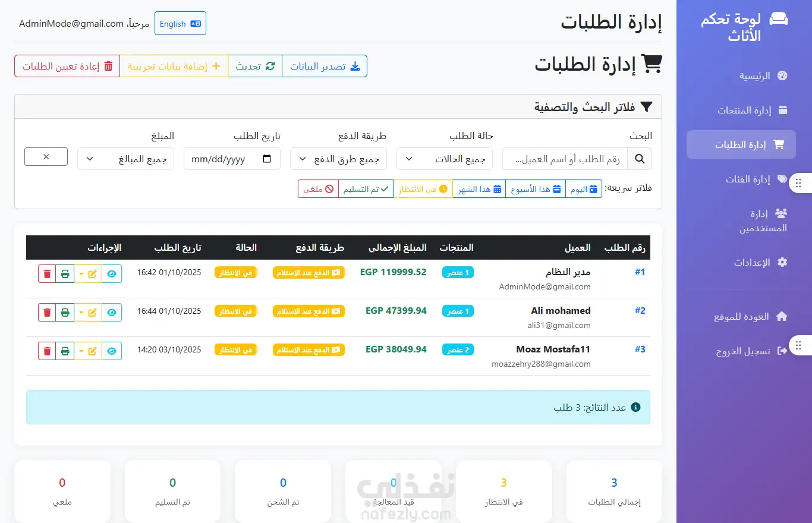Print the Ali mohamed order #2
This screenshot has width=812, height=523.
[x=65, y=313]
